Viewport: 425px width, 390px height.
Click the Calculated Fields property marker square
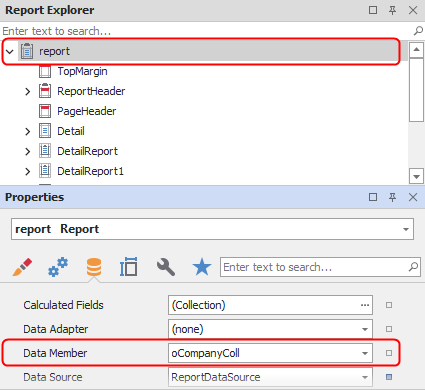tap(389, 305)
